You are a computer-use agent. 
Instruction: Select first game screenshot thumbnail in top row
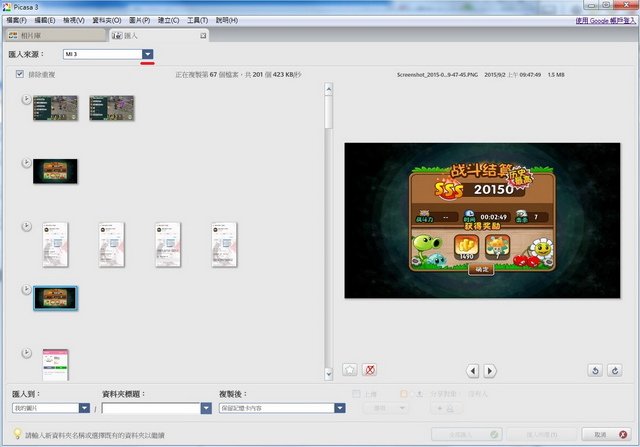pyautogui.click(x=55, y=108)
